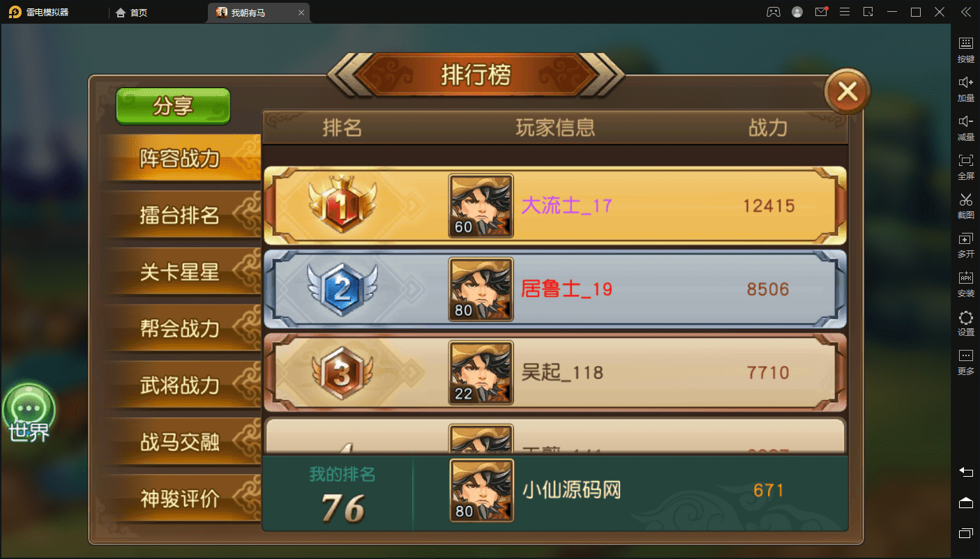Image resolution: width=980 pixels, height=559 pixels.
Task: Click the Android back arrow icon
Action: (966, 472)
